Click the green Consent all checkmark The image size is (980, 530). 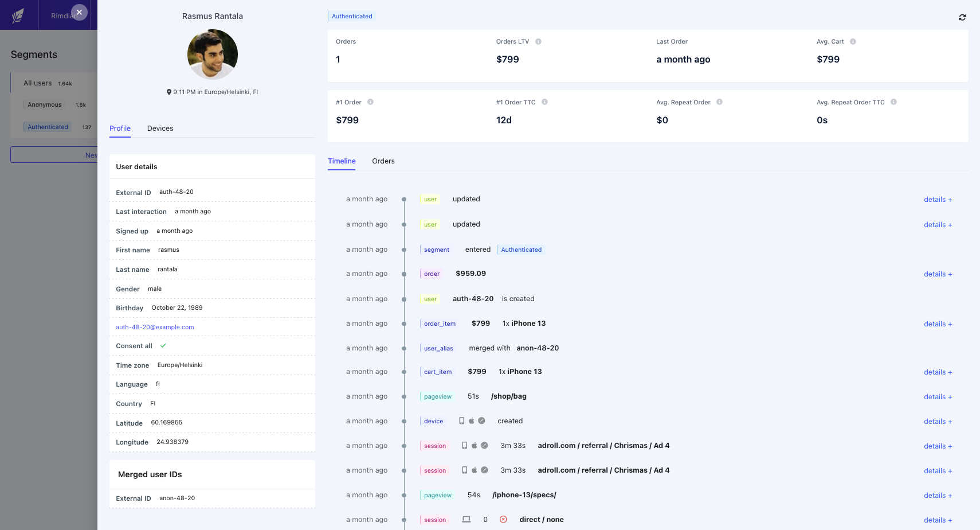[x=163, y=345]
